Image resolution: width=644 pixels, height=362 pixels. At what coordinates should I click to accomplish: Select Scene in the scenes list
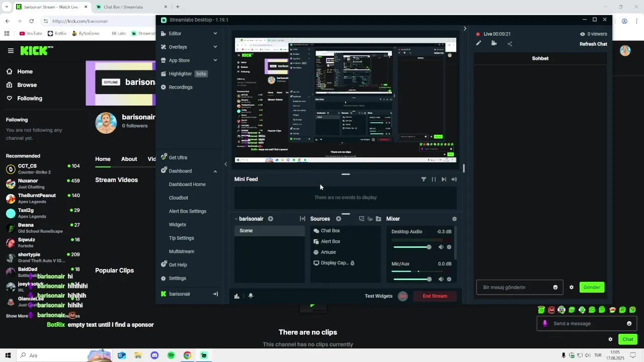[x=270, y=231]
